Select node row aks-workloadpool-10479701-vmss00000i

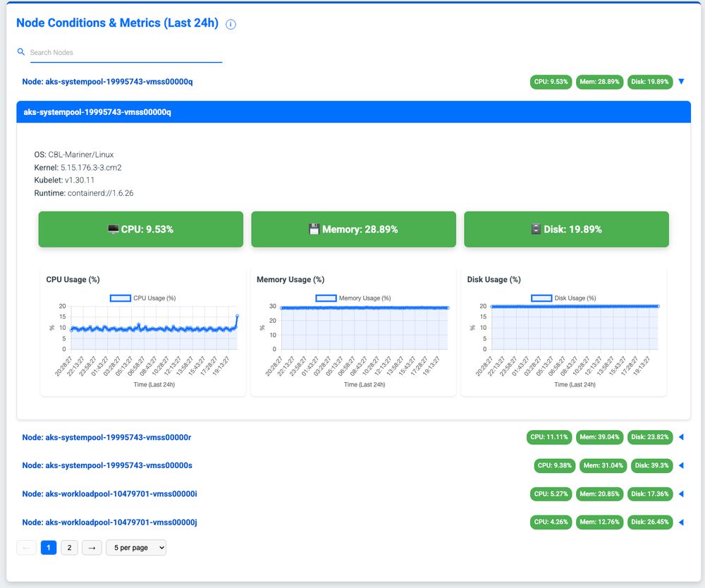point(110,494)
